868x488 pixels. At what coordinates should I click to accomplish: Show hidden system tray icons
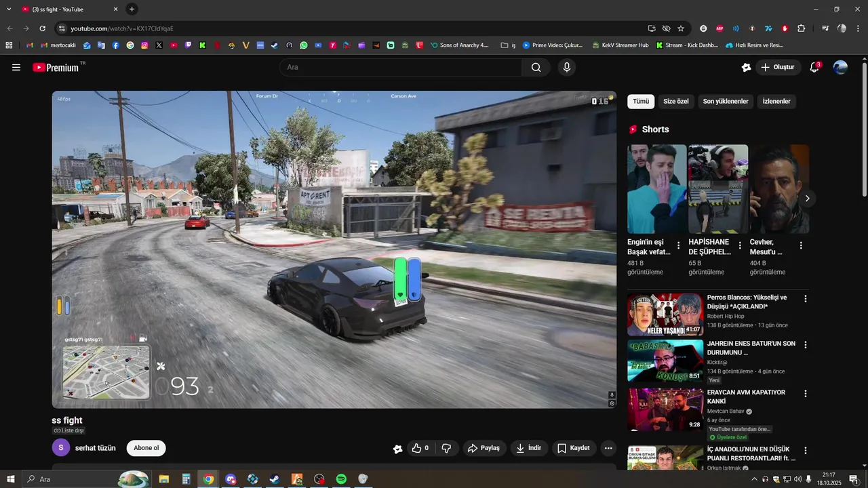754,479
